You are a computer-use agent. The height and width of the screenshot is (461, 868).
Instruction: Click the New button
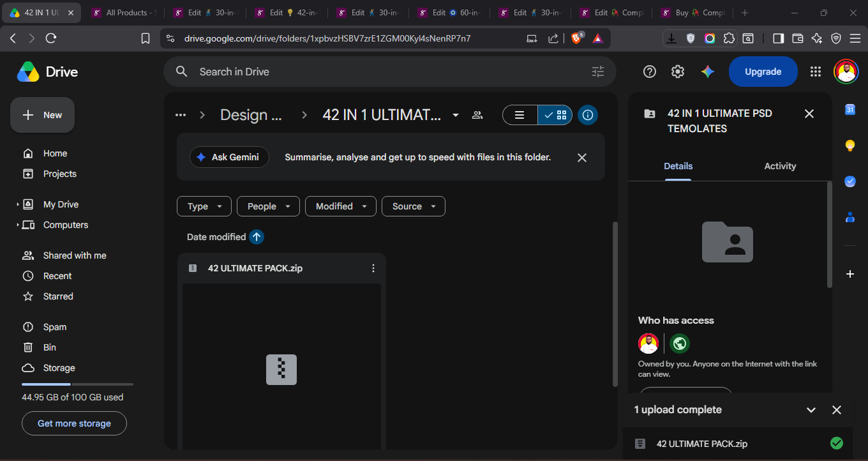[42, 115]
